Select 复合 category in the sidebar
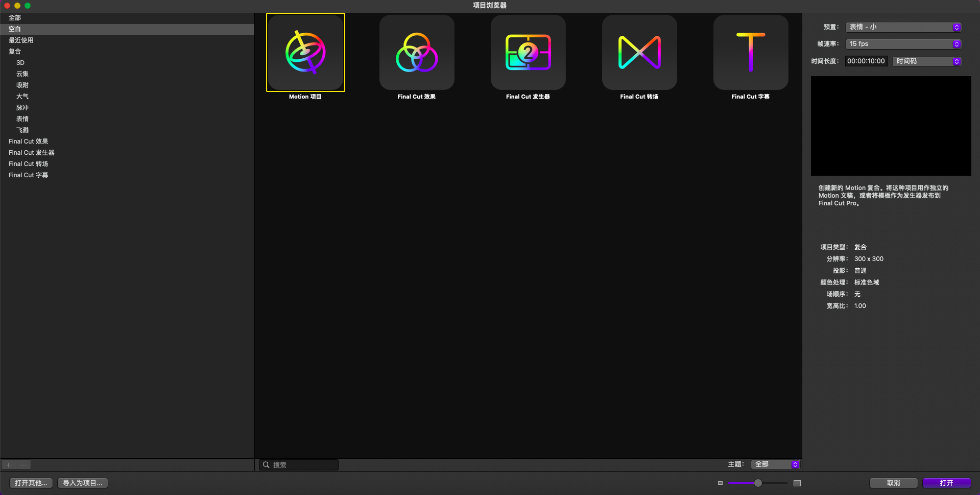This screenshot has height=495, width=980. 127,52
